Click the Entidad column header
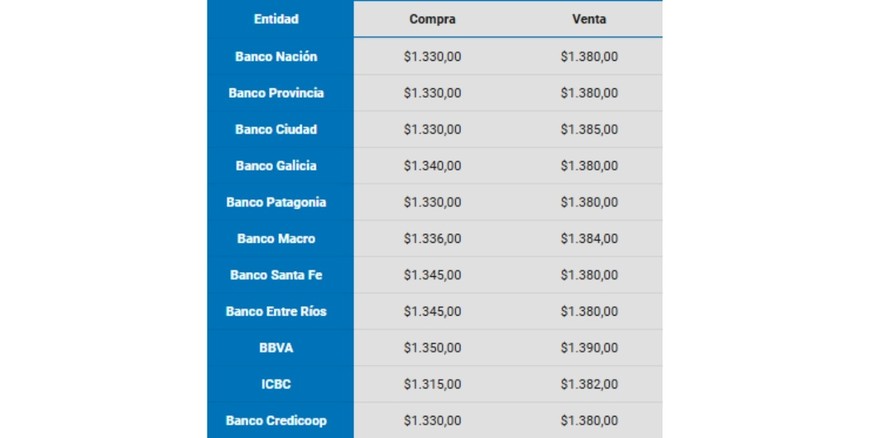Viewport: 870px width, 438px height. [276, 19]
